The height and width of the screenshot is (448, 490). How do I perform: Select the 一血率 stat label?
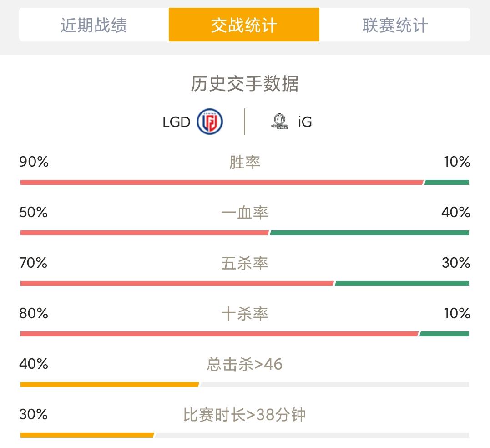(245, 213)
